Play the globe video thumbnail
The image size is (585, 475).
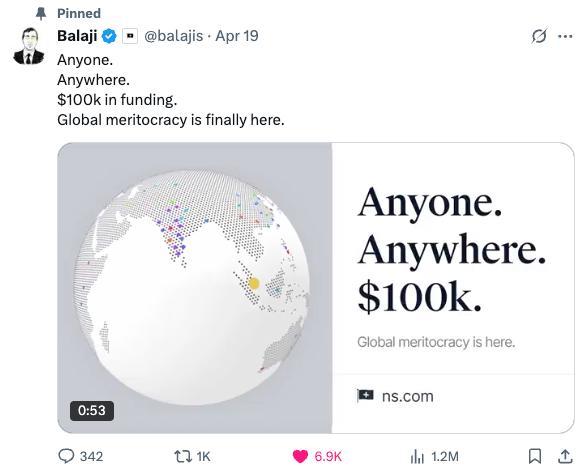point(194,288)
